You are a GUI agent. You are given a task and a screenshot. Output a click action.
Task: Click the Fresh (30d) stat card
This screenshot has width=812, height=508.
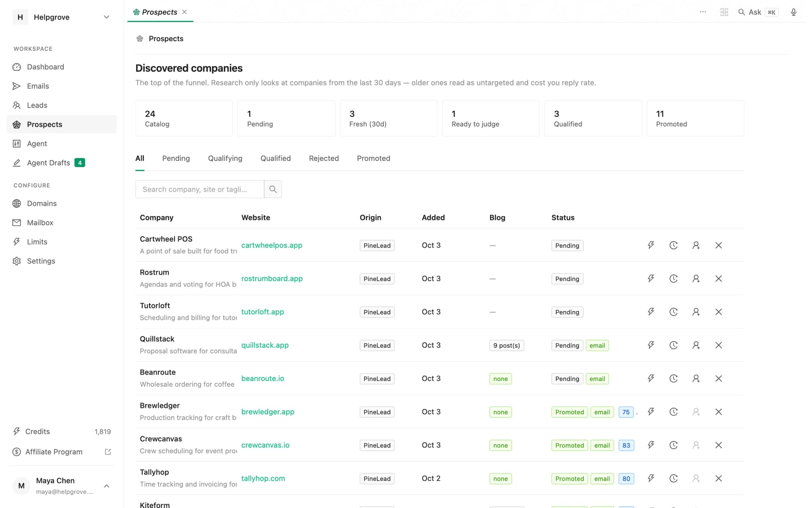[x=389, y=118]
